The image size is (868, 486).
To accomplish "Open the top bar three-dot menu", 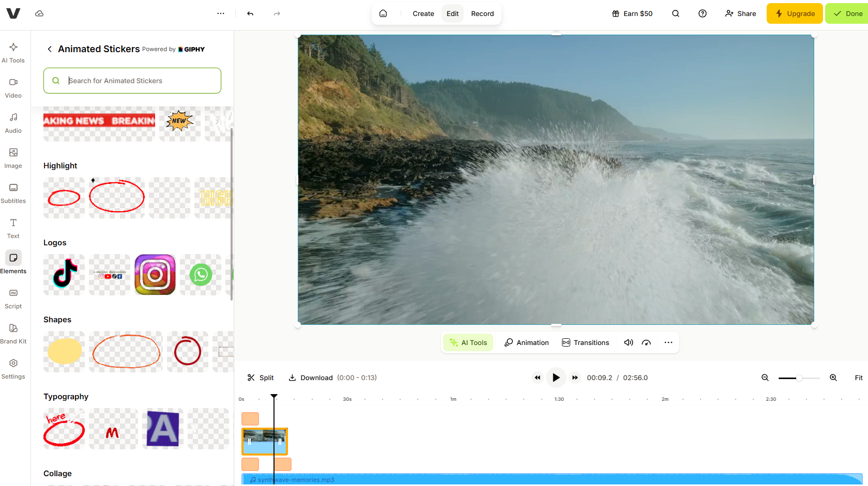I will click(x=221, y=13).
